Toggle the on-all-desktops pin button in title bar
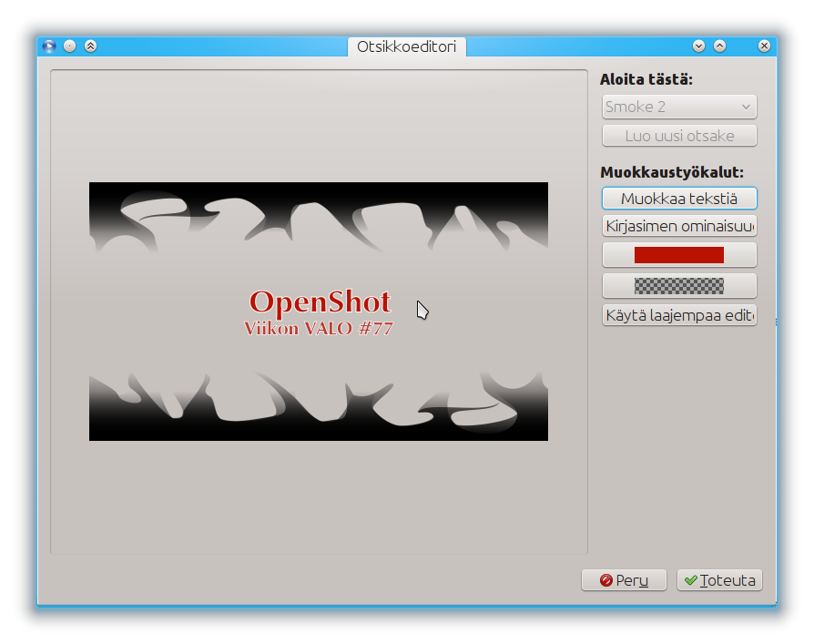The image size is (814, 644). coord(69,46)
